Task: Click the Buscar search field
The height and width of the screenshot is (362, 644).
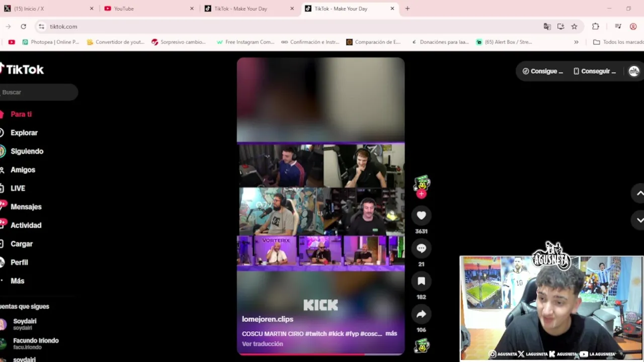Action: pos(39,92)
